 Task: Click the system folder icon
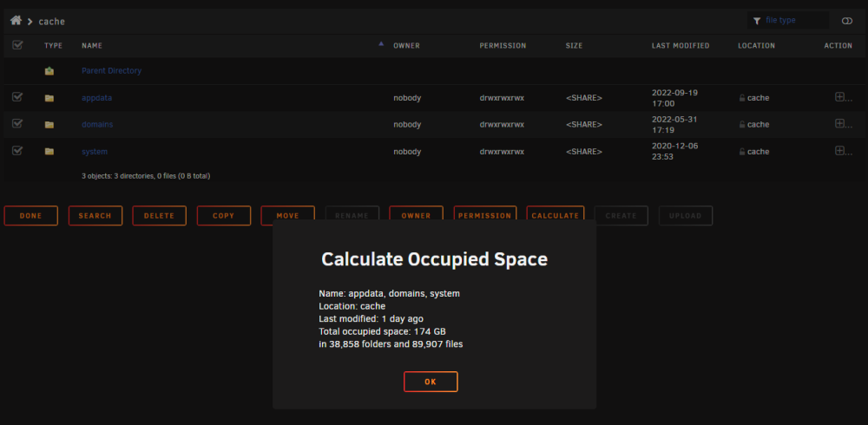pos(49,151)
